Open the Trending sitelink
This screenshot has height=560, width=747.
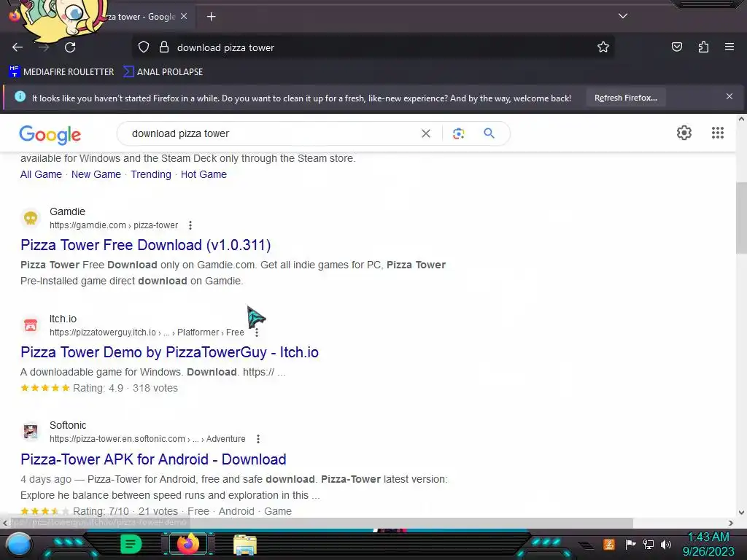click(x=151, y=174)
